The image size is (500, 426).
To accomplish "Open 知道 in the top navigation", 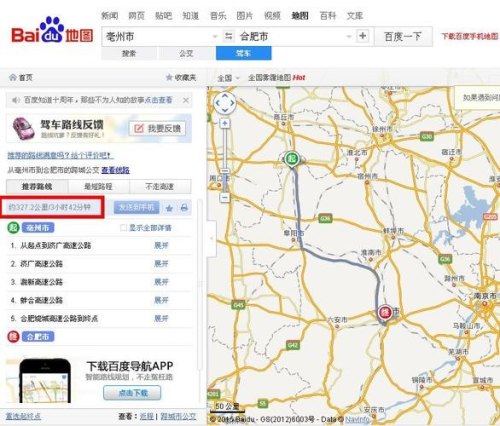I will [191, 16].
